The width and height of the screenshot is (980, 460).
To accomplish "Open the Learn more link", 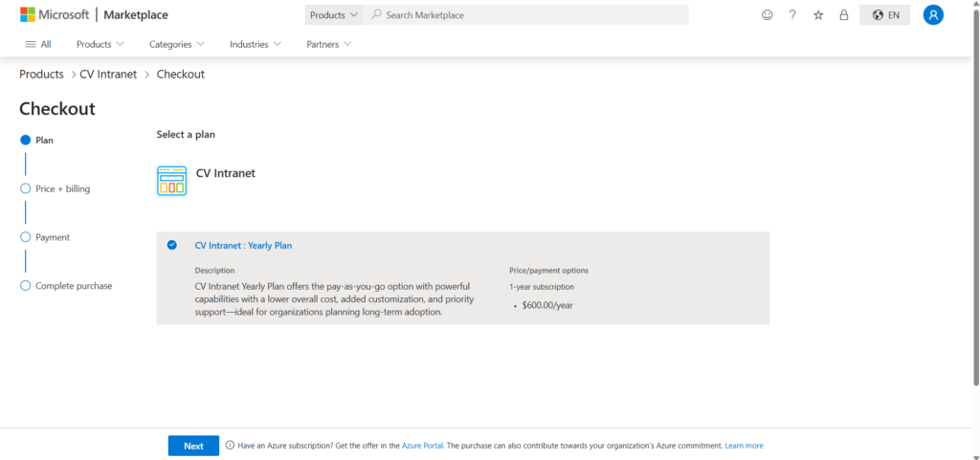I will 744,446.
